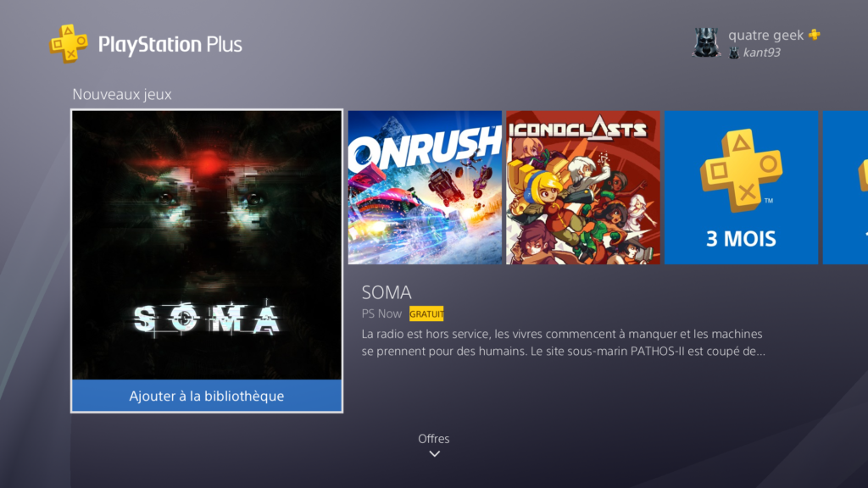Click the small kant93 avatar icon
The image size is (868, 488).
[x=733, y=53]
